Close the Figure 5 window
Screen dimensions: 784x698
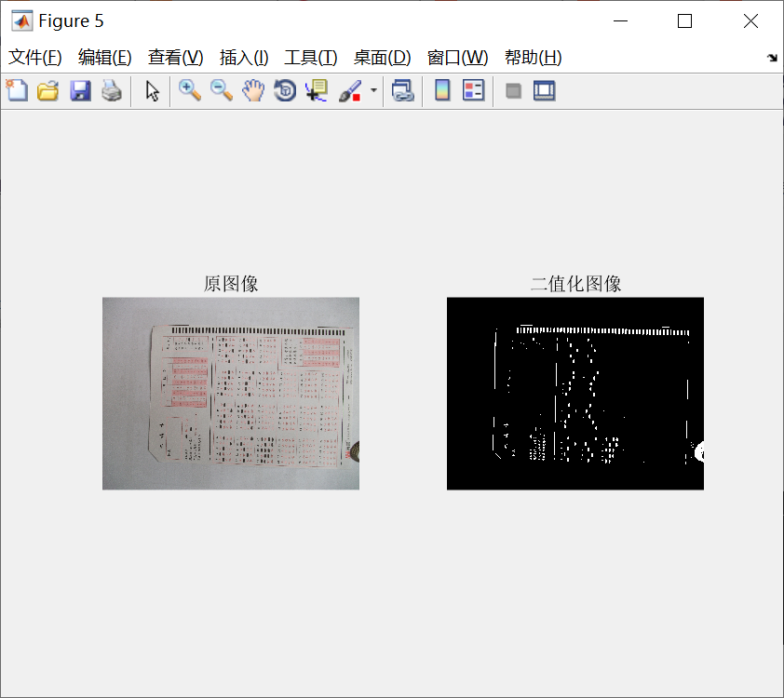point(750,21)
